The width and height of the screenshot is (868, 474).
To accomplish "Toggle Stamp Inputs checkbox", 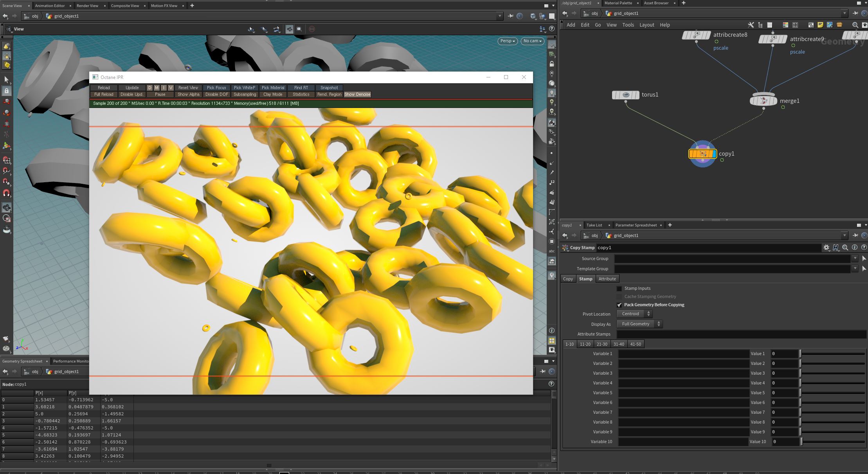I will [x=619, y=289].
